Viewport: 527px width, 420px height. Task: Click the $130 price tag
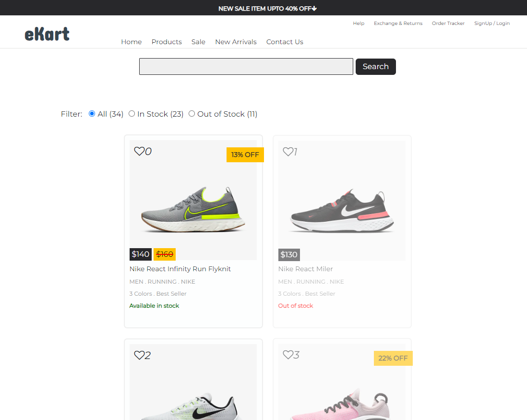[289, 255]
